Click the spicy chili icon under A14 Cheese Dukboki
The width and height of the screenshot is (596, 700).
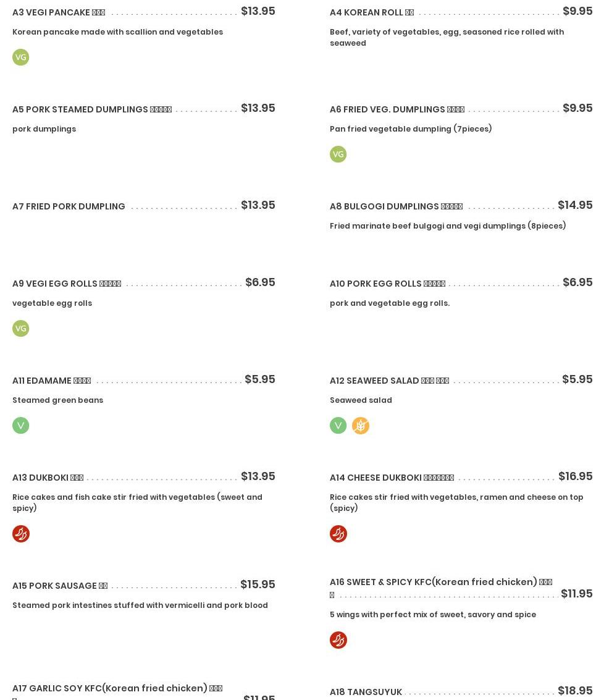(x=338, y=533)
